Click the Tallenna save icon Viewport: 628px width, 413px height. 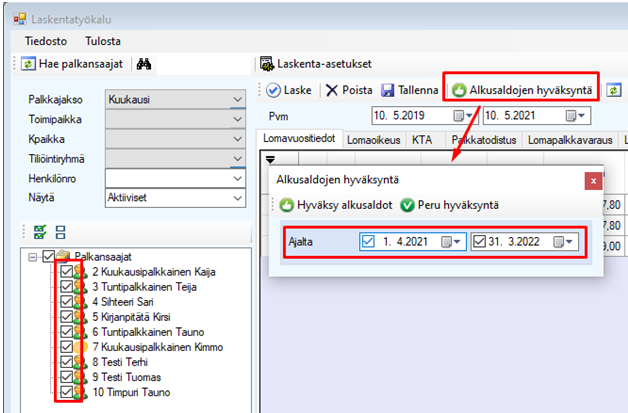coord(389,90)
